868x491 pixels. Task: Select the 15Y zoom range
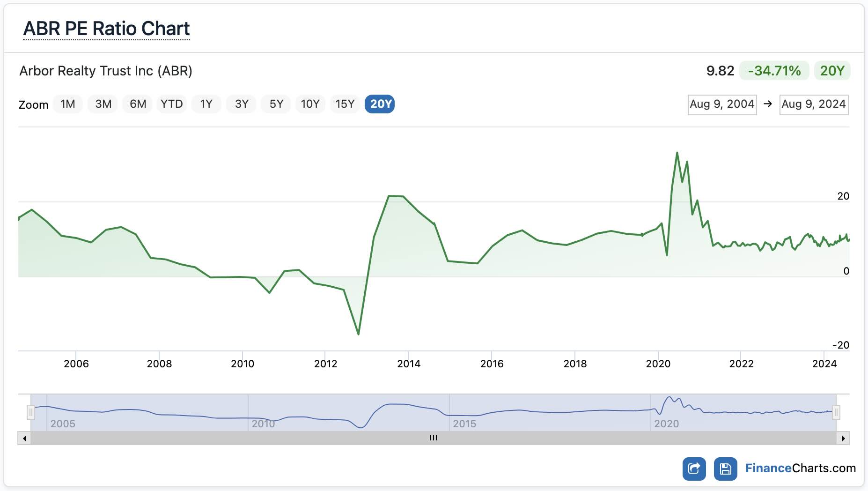coord(345,104)
